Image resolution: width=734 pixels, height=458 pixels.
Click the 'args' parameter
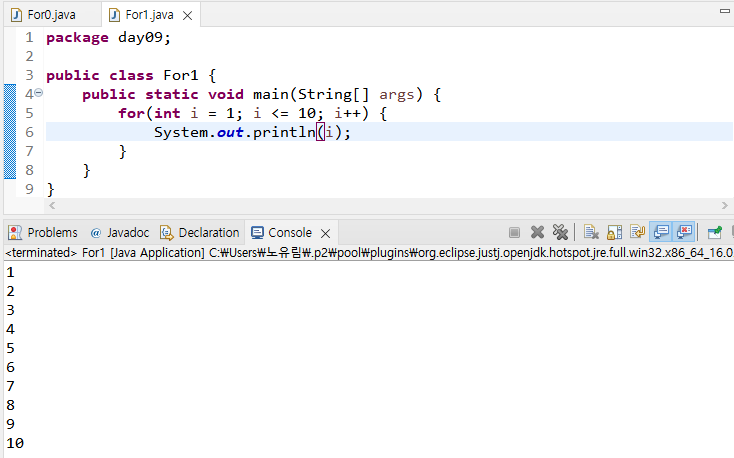point(397,95)
